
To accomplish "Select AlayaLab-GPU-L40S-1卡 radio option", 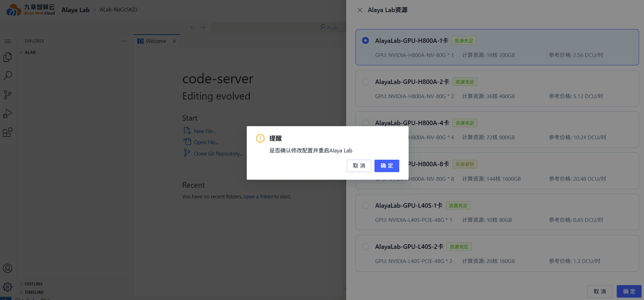I will [365, 205].
